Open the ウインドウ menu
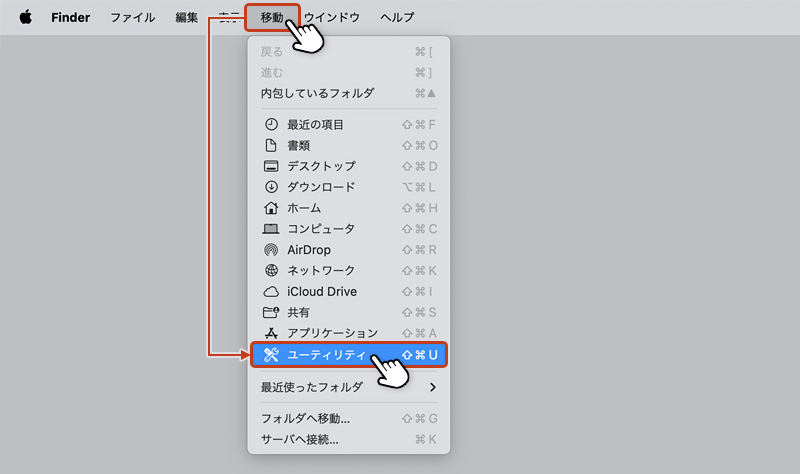 (x=331, y=17)
